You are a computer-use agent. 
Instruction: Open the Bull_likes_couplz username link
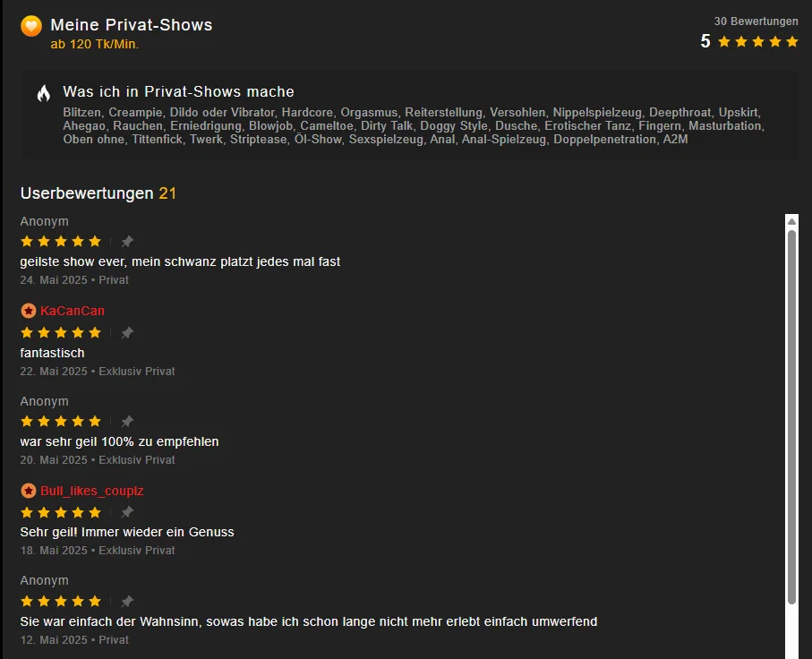92,491
